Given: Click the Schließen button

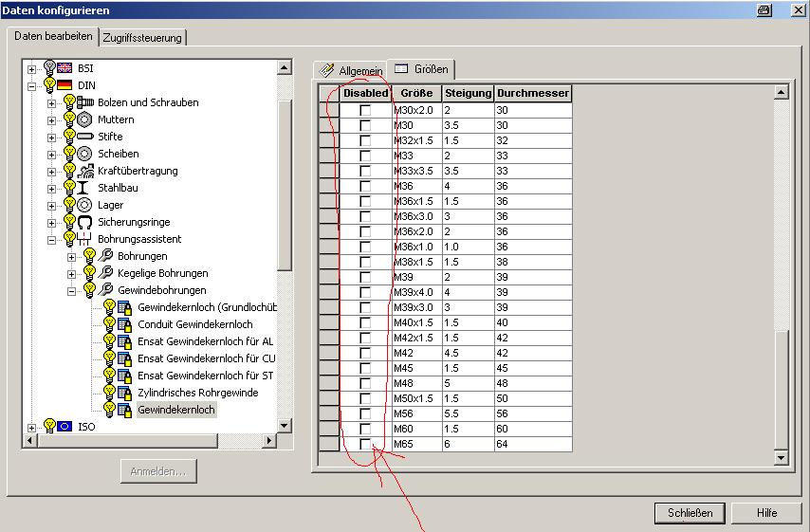Looking at the screenshot, I should 690,513.
